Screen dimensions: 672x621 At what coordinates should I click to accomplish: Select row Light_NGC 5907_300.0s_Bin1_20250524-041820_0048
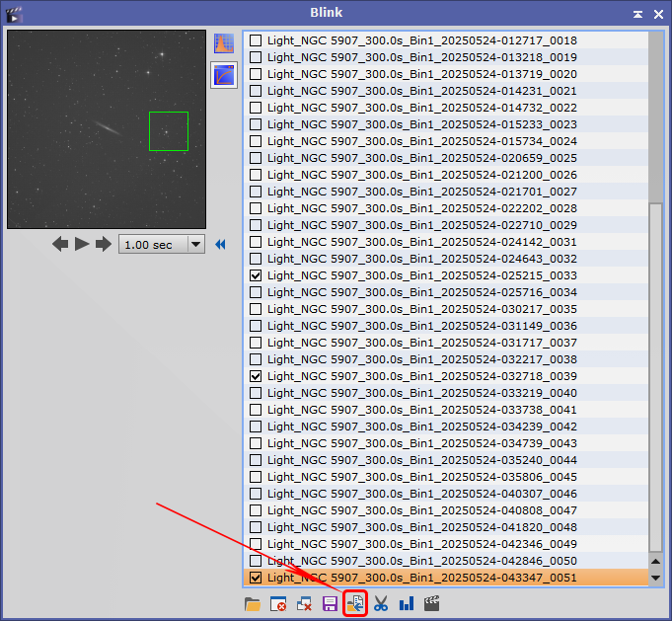446,527
